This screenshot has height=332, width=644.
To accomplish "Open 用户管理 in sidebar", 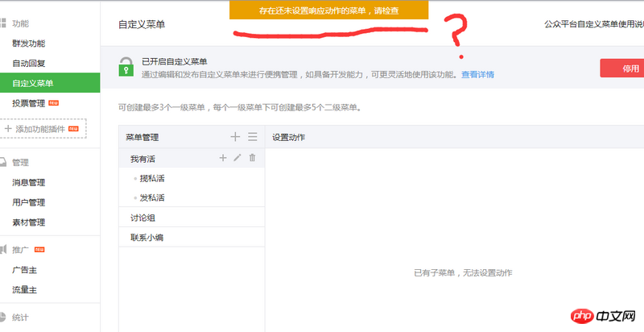I will tap(29, 202).
